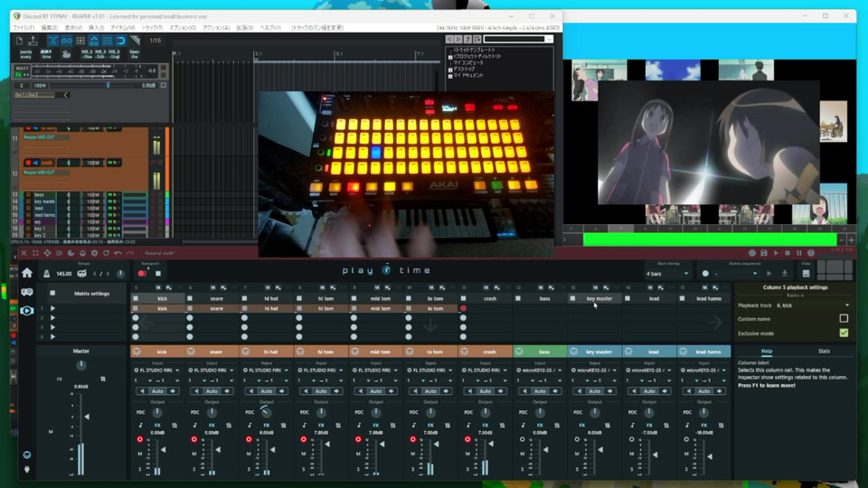
Task: Switch to the Stats tab
Action: pyautogui.click(x=824, y=351)
